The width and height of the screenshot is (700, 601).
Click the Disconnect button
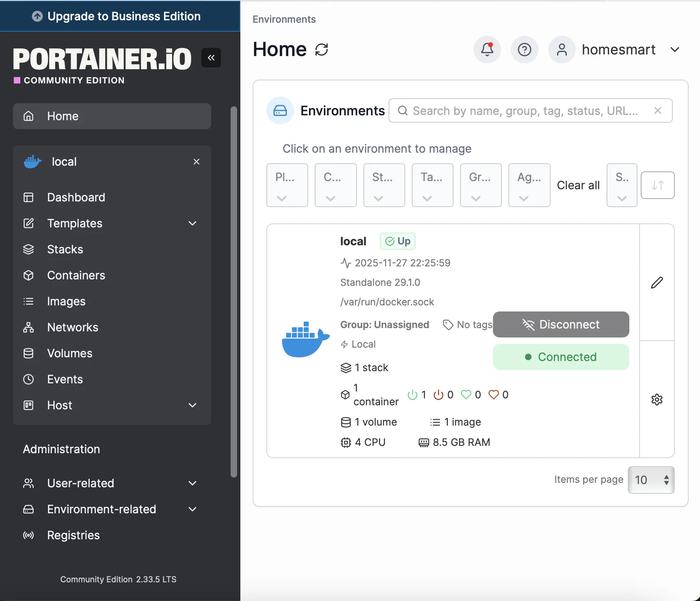point(561,324)
